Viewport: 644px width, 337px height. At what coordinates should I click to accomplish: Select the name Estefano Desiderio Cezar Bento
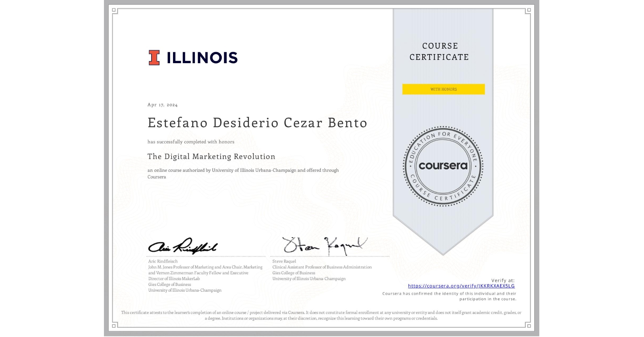coord(257,123)
